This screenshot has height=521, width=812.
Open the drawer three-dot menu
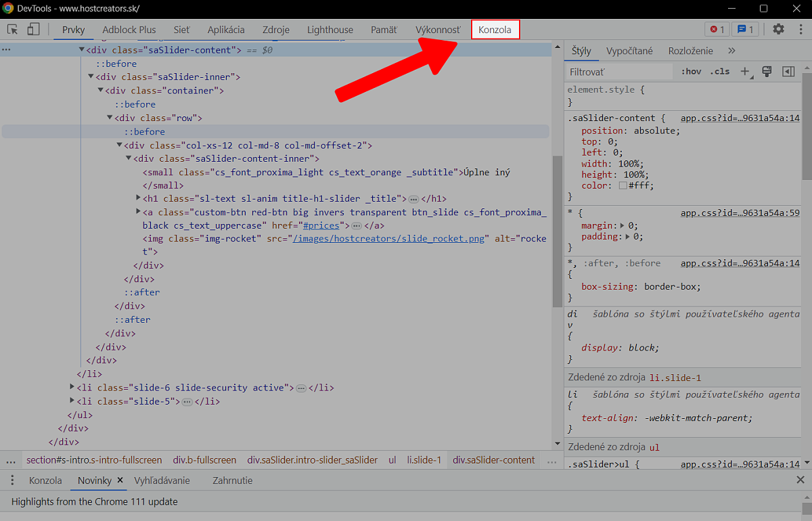tap(12, 480)
